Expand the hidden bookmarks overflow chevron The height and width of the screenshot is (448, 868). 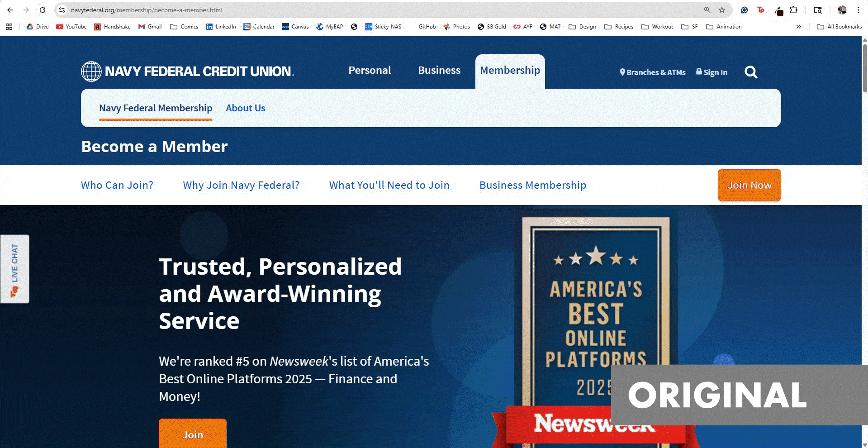click(798, 27)
